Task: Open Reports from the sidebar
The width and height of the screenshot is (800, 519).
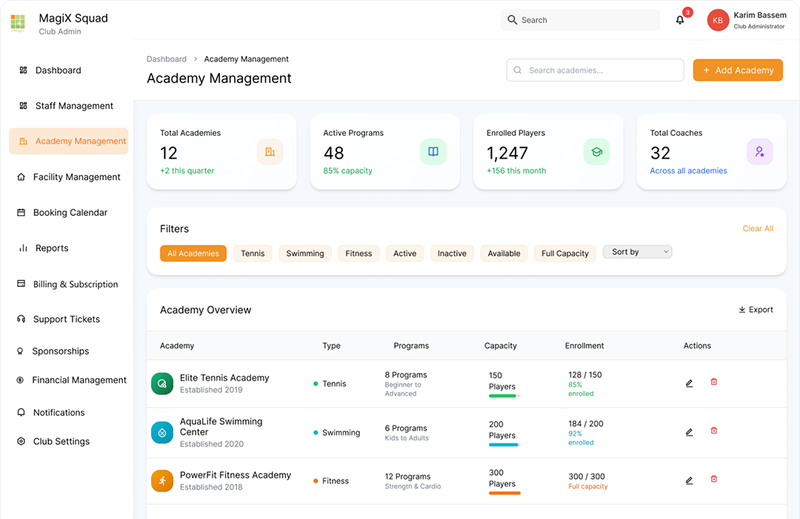Action: pos(44,248)
